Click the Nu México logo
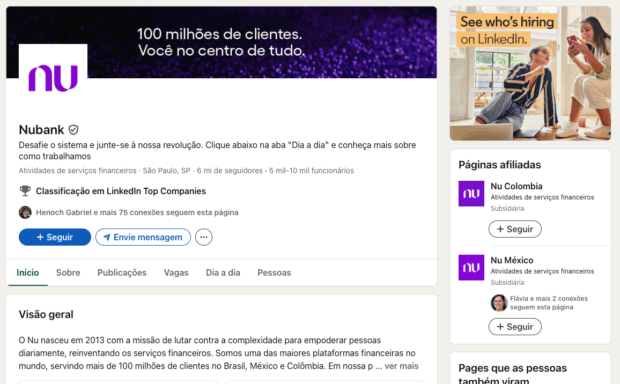 (x=471, y=268)
